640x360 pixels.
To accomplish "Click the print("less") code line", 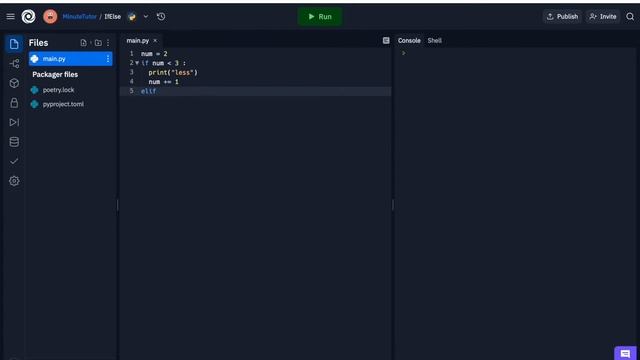I will [x=173, y=72].
